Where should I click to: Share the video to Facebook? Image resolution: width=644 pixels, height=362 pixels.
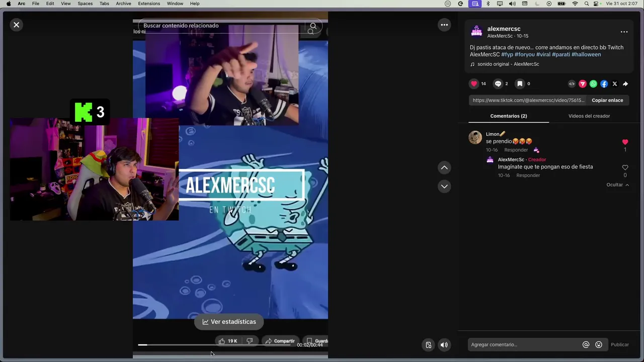[x=604, y=84]
